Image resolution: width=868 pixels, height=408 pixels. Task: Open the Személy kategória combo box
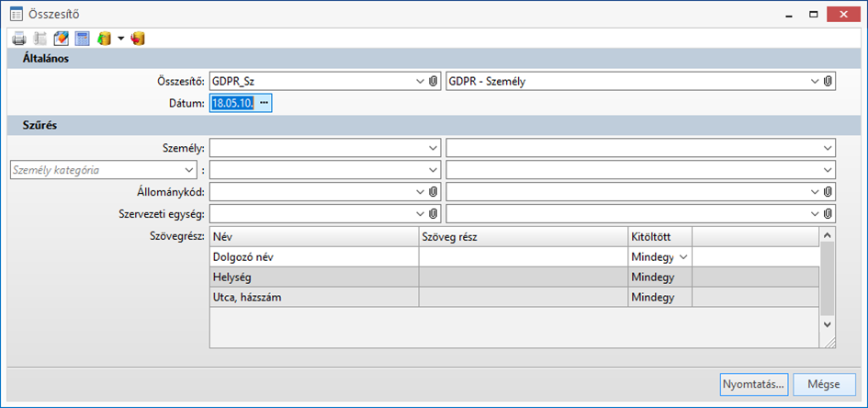tap(188, 170)
